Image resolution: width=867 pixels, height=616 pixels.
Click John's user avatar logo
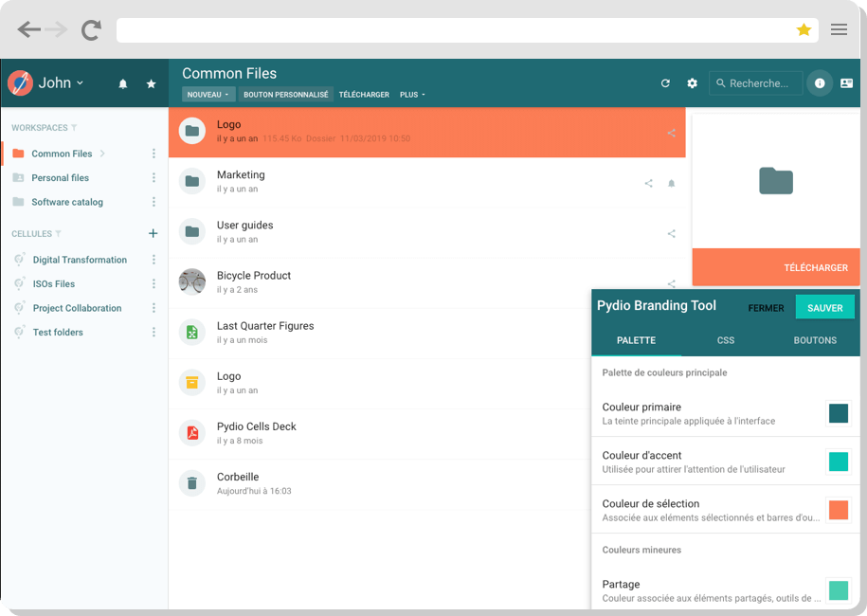click(21, 83)
